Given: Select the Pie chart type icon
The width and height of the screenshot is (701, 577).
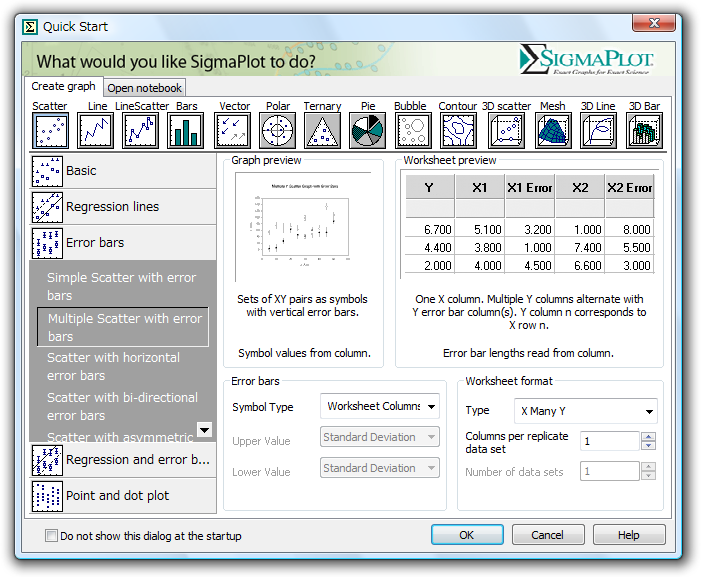Looking at the screenshot, I should [367, 131].
